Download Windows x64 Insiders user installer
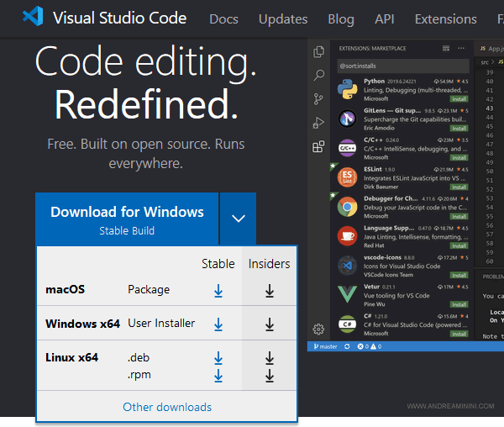The width and height of the screenshot is (504, 427). tap(270, 324)
